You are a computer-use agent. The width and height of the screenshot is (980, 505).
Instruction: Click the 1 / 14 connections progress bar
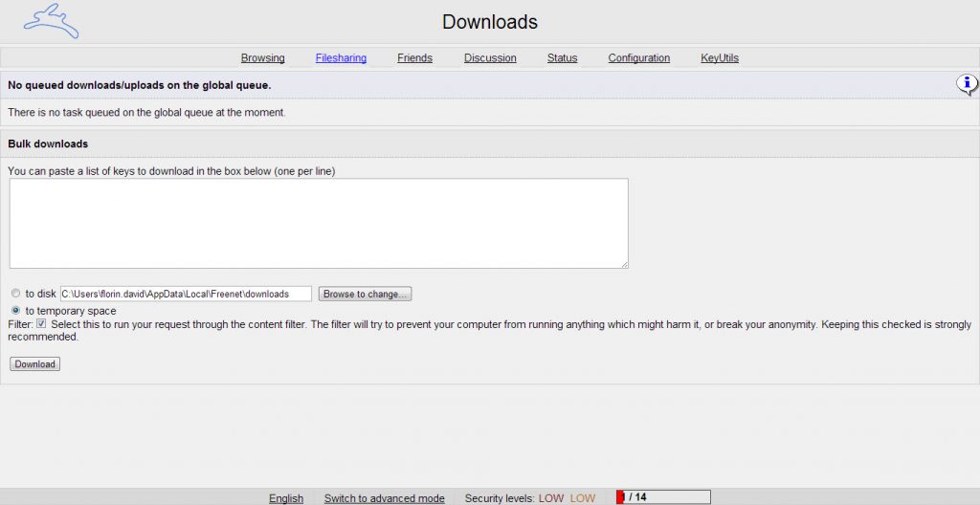pyautogui.click(x=663, y=497)
